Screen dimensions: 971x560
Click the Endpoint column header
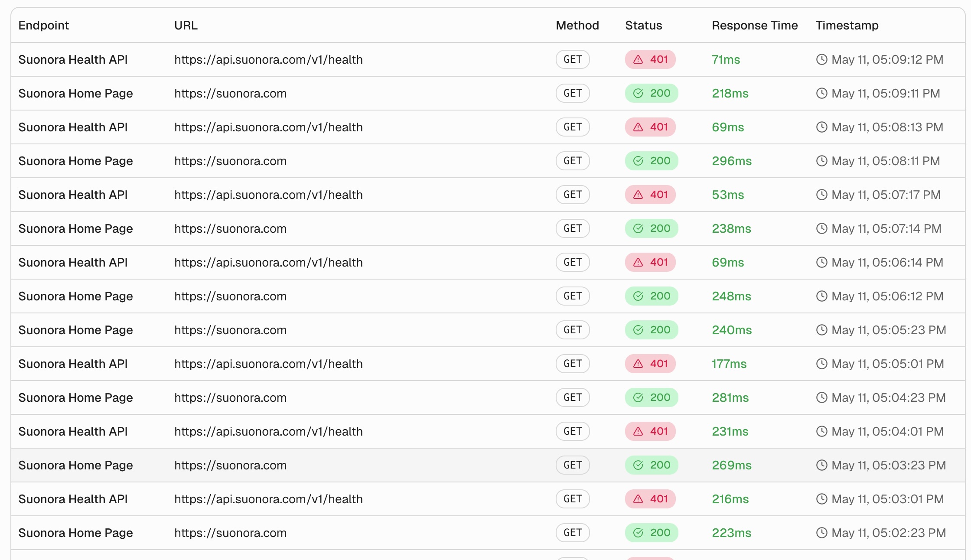click(44, 25)
